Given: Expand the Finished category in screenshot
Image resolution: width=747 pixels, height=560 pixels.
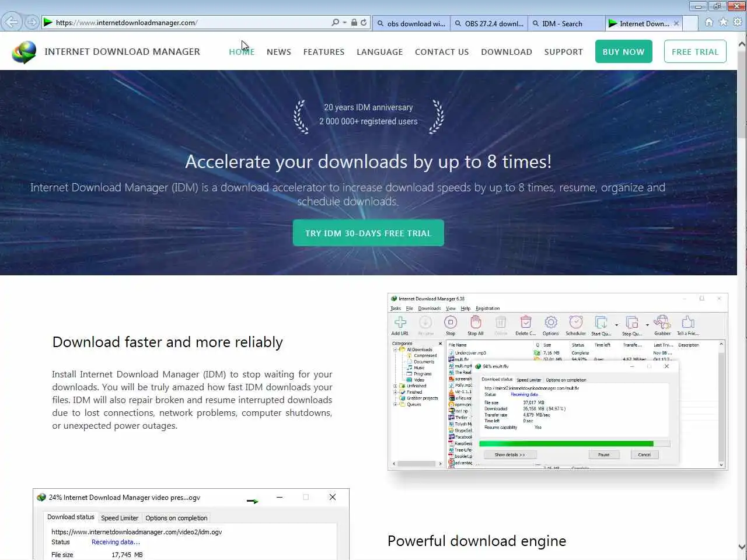Looking at the screenshot, I should pyautogui.click(x=395, y=392).
